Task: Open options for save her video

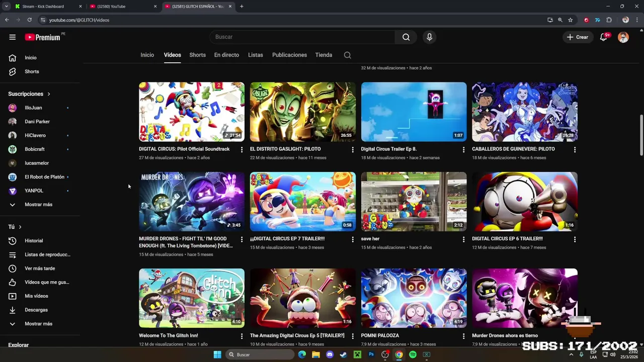Action: click(x=463, y=240)
